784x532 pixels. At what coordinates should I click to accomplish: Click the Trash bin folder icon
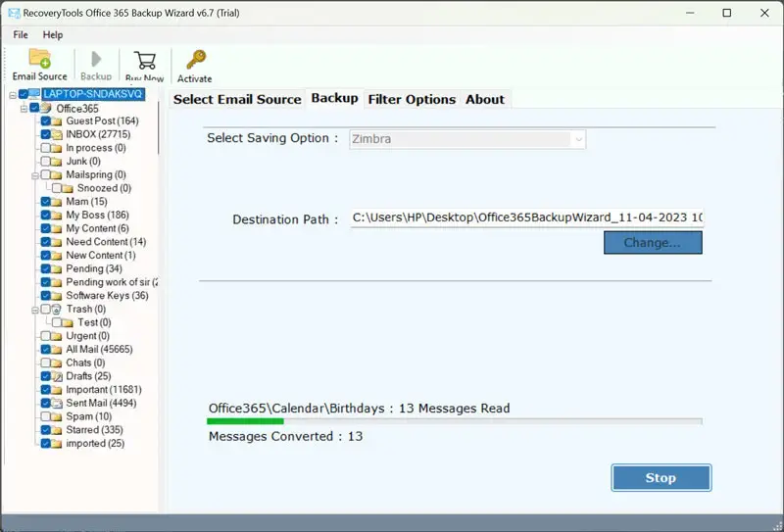tap(57, 310)
